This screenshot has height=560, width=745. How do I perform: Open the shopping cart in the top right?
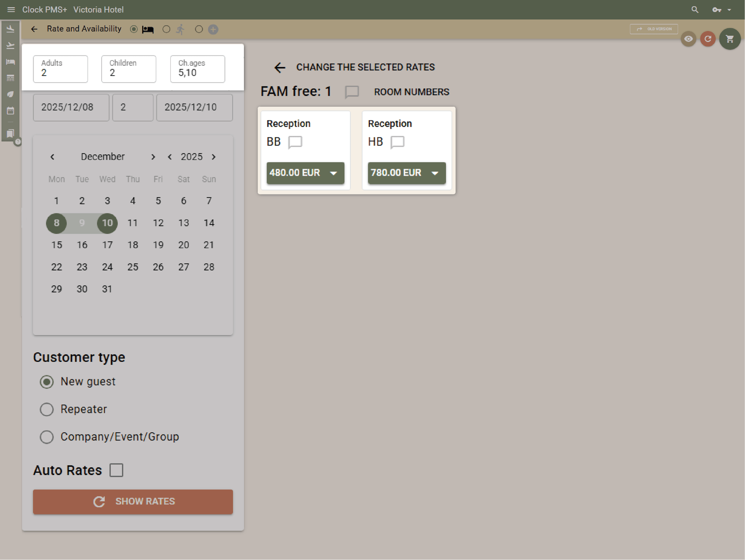[730, 38]
